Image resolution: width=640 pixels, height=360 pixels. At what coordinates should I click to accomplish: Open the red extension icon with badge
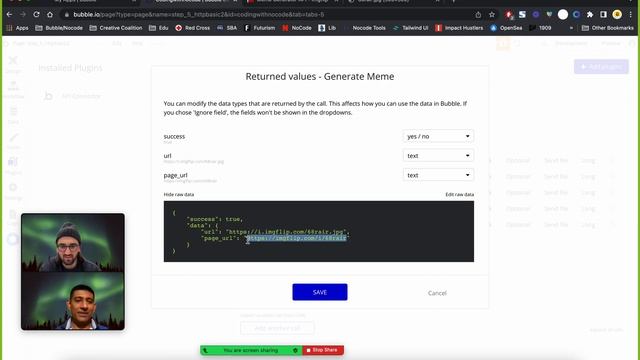(509, 15)
